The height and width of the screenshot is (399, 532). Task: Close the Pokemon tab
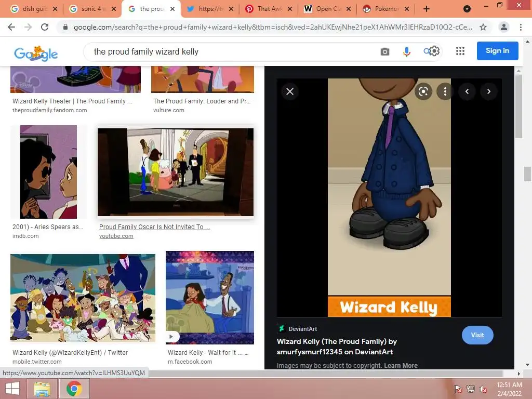tap(407, 9)
